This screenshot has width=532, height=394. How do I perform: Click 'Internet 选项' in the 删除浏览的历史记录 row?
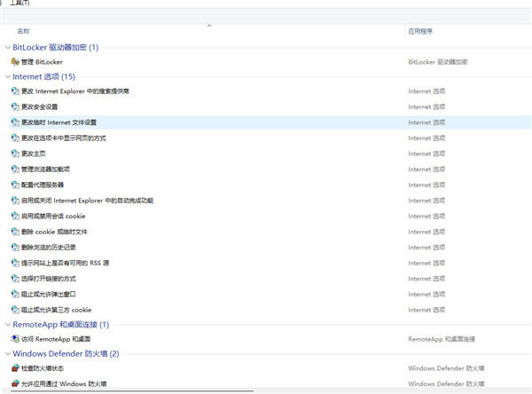[426, 248]
